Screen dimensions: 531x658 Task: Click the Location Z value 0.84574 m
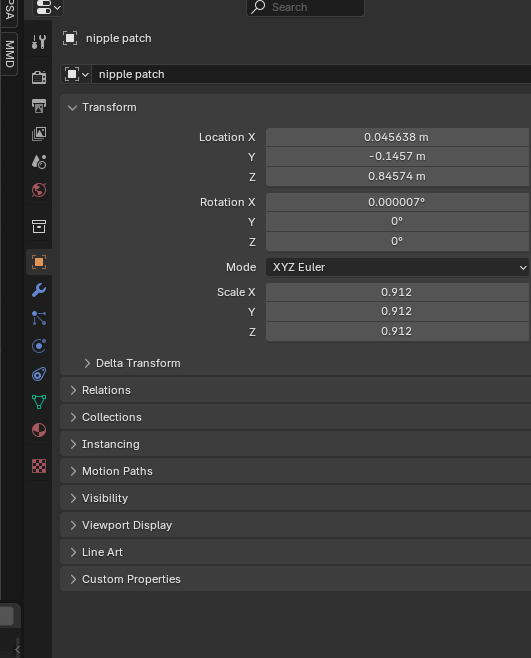click(x=397, y=176)
